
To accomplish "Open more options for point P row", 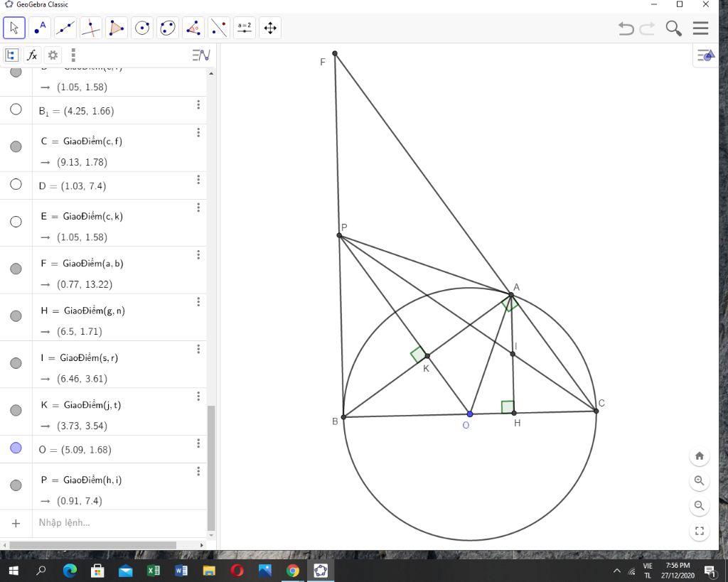I will click(198, 472).
